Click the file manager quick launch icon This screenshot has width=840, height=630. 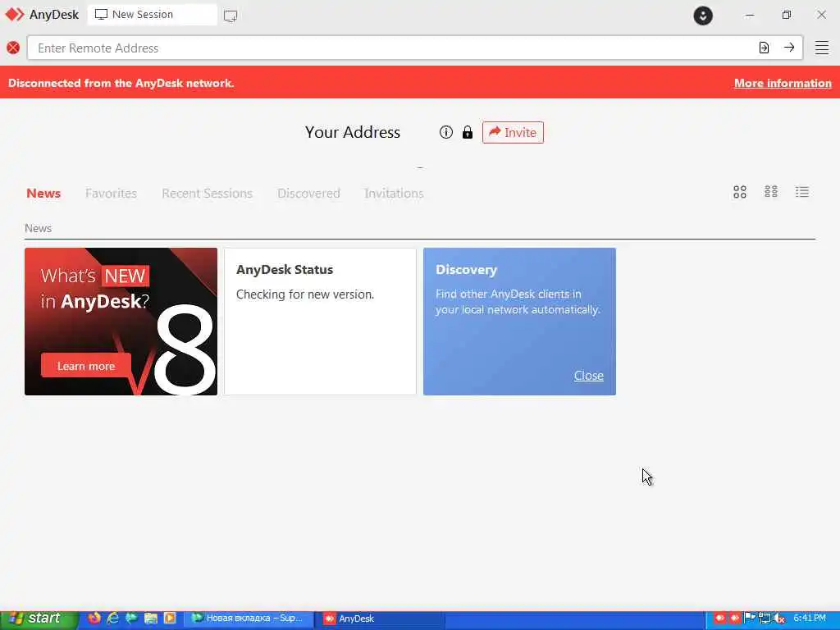point(151,619)
